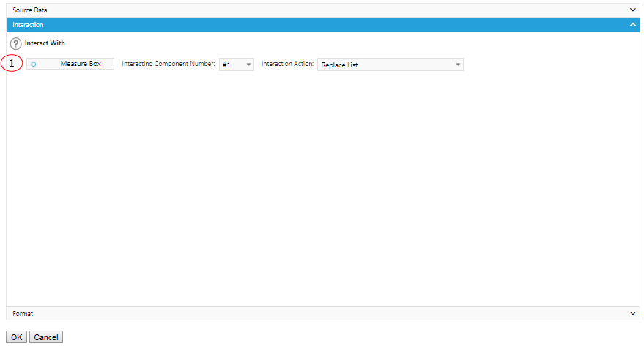Screen dimensions: 644x349
Task: Click the Cancel button
Action: (x=46, y=337)
